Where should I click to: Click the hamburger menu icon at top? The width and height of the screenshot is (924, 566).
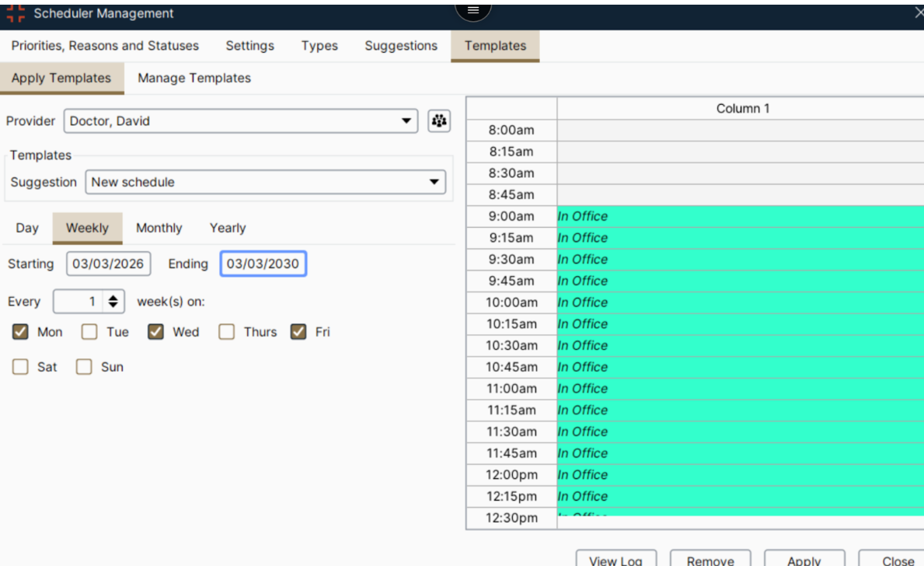tap(473, 10)
